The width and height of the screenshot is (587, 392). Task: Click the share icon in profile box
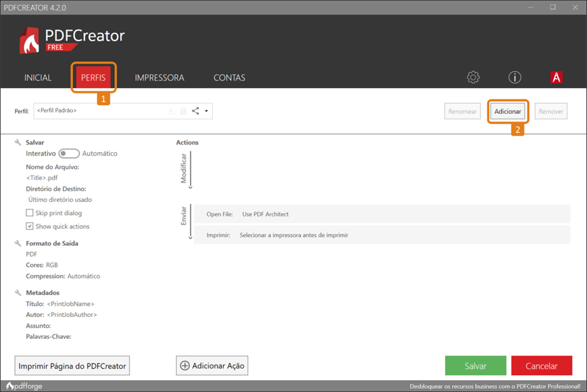(x=196, y=111)
